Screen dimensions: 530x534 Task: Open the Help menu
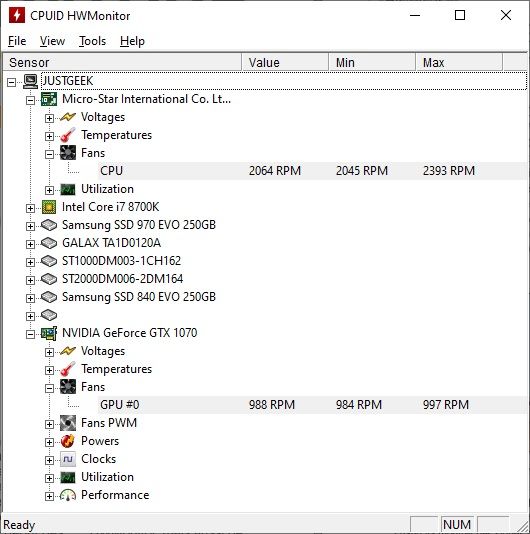tap(132, 41)
